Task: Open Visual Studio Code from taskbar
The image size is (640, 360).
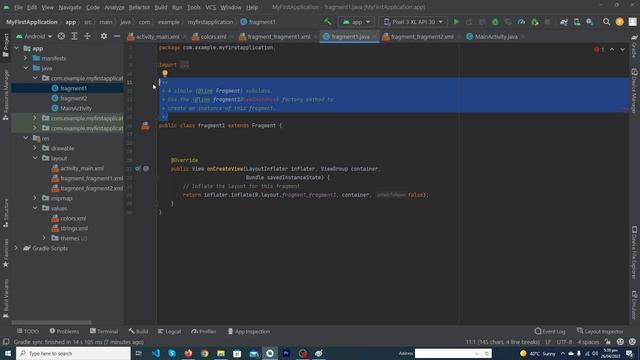Action: 156,353
